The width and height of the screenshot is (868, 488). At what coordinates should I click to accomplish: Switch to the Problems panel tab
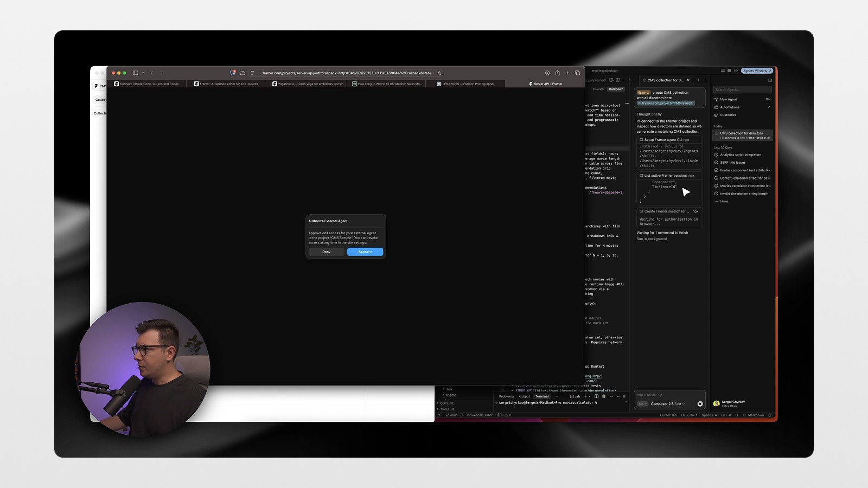[x=506, y=396]
